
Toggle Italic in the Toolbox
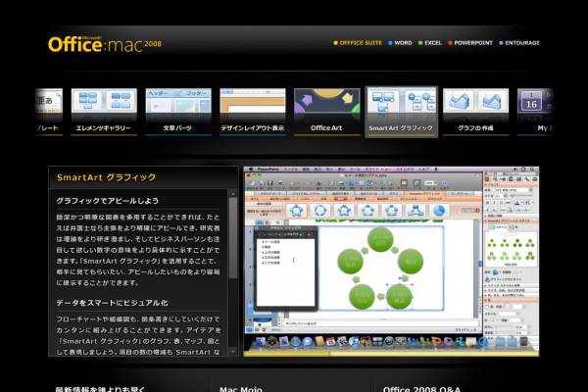pyautogui.click(x=494, y=203)
